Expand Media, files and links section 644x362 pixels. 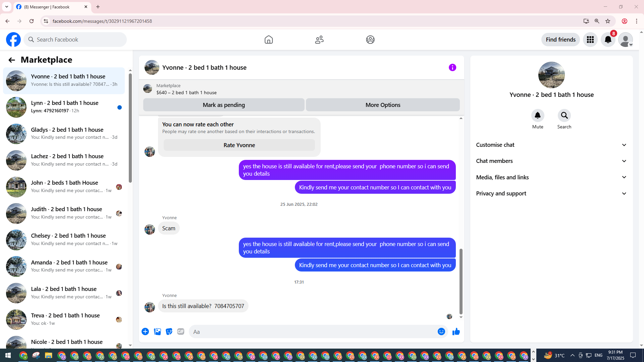(x=552, y=177)
